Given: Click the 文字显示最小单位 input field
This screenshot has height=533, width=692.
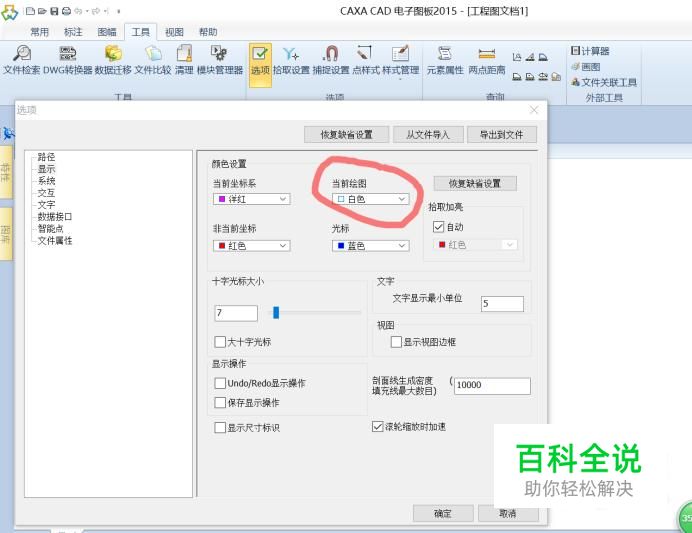Looking at the screenshot, I should pyautogui.click(x=502, y=304).
